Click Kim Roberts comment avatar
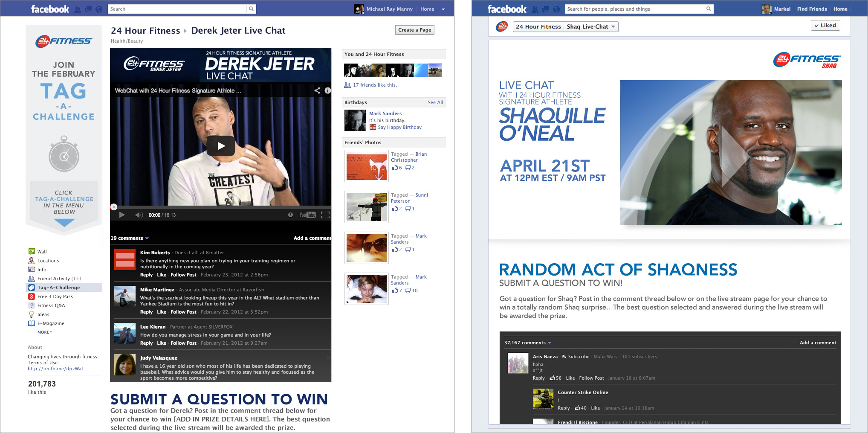Image resolution: width=868 pixels, height=433 pixels. click(125, 259)
